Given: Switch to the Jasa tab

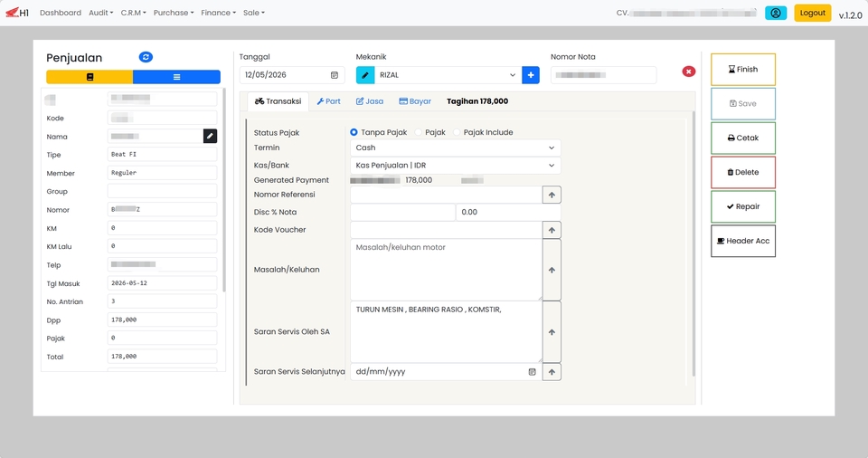Looking at the screenshot, I should [370, 101].
